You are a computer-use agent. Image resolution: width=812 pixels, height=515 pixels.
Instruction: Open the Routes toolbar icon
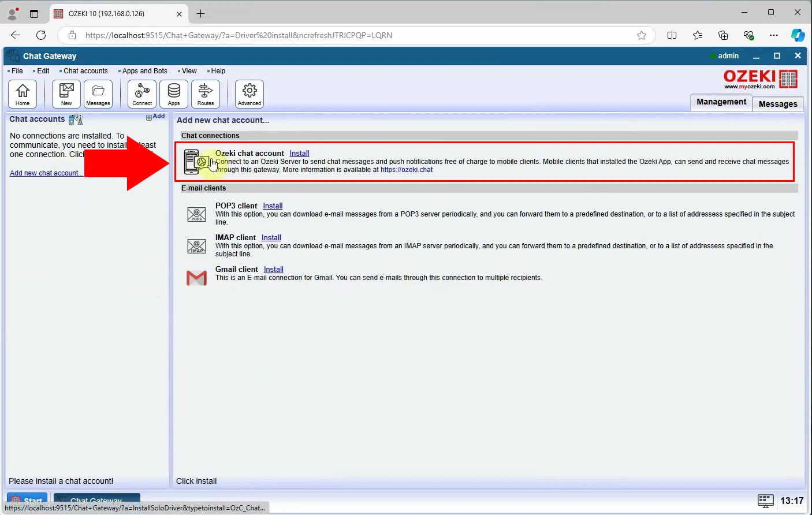coord(206,94)
